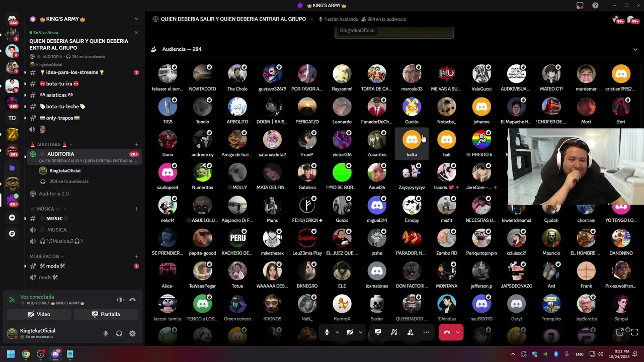Open the server with 680 badge
Image resolution: width=644 pixels, height=362 pixels.
(12, 102)
